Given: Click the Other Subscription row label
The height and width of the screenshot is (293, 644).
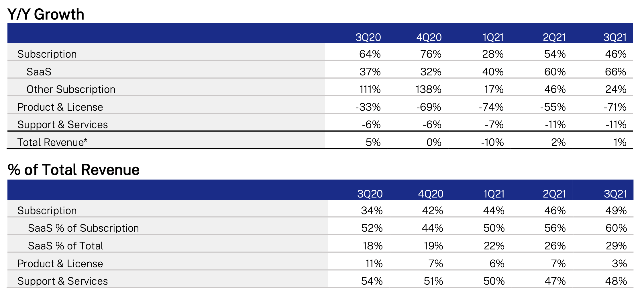Looking at the screenshot, I should tap(71, 89).
